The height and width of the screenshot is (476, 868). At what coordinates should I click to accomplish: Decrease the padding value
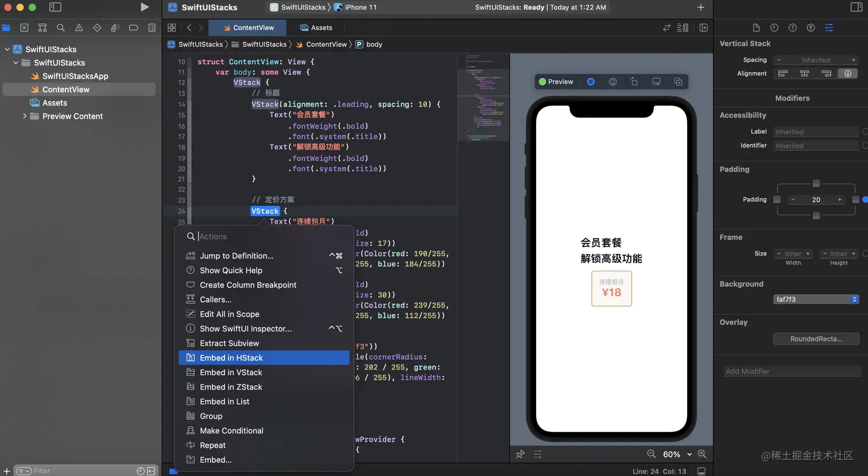(793, 200)
